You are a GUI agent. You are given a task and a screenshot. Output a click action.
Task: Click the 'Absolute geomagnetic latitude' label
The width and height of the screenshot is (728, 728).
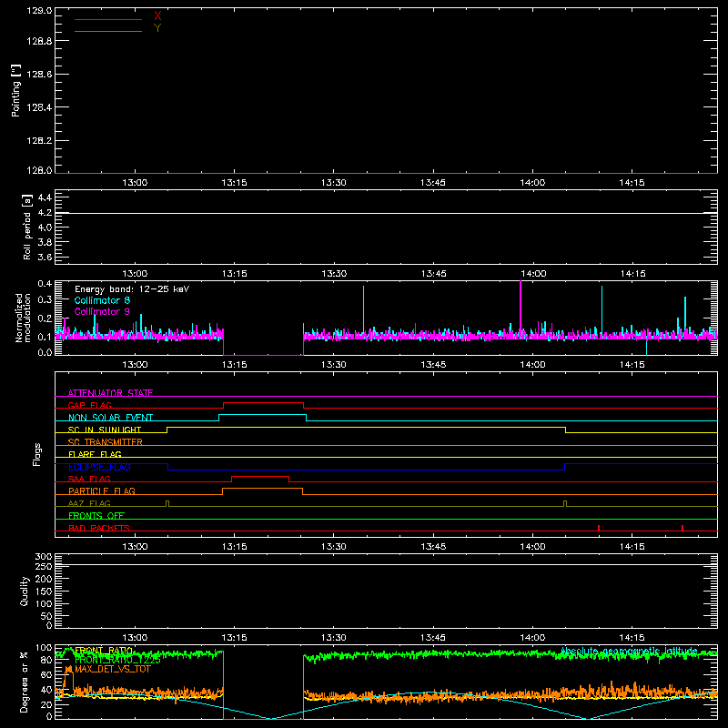coord(629,651)
